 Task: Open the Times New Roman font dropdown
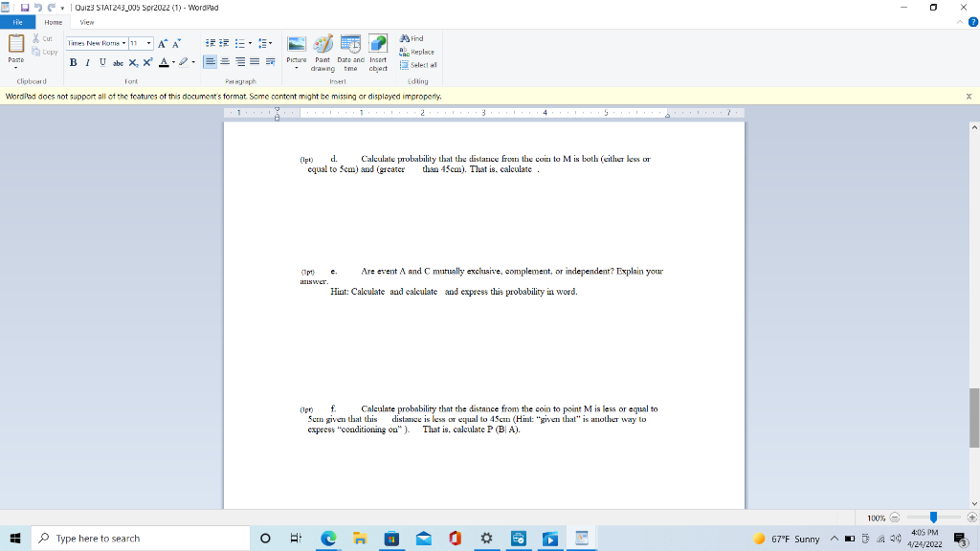124,42
